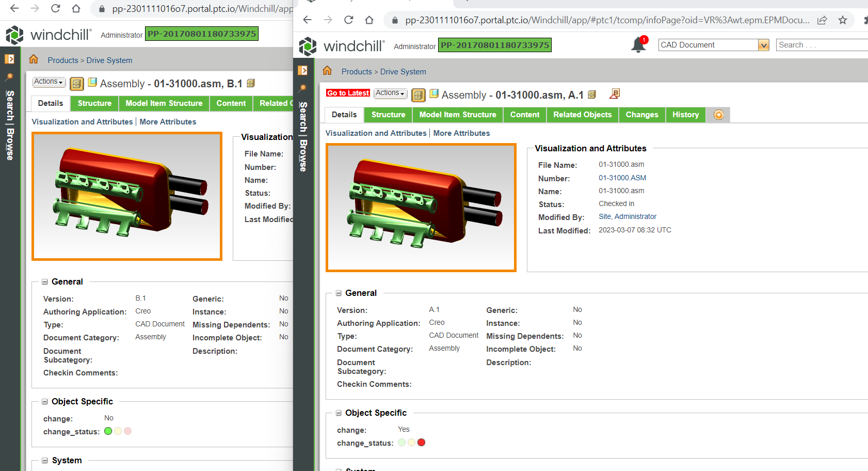The width and height of the screenshot is (868, 471).
Task: Click the home icon in the breadcrumb
Action: 327,71
